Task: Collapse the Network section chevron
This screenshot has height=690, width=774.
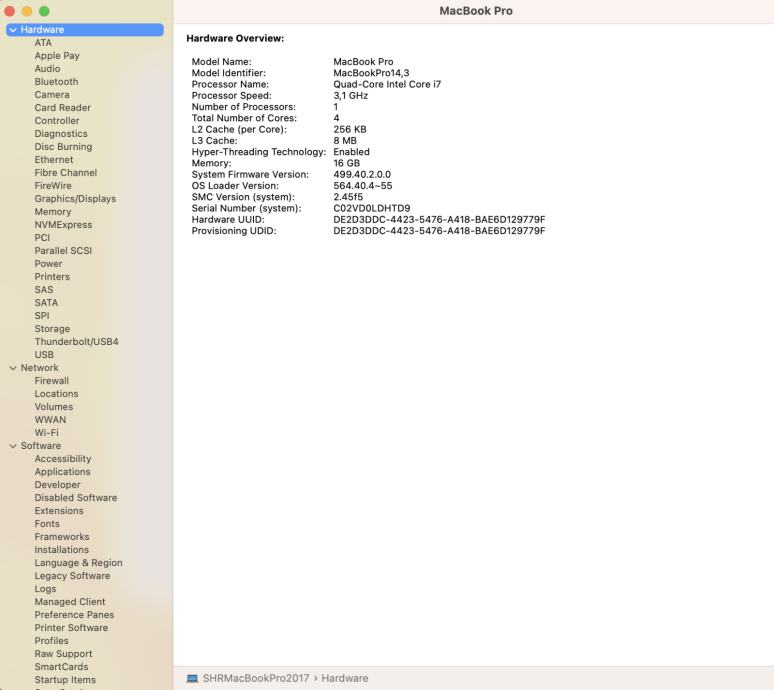Action: coord(13,368)
